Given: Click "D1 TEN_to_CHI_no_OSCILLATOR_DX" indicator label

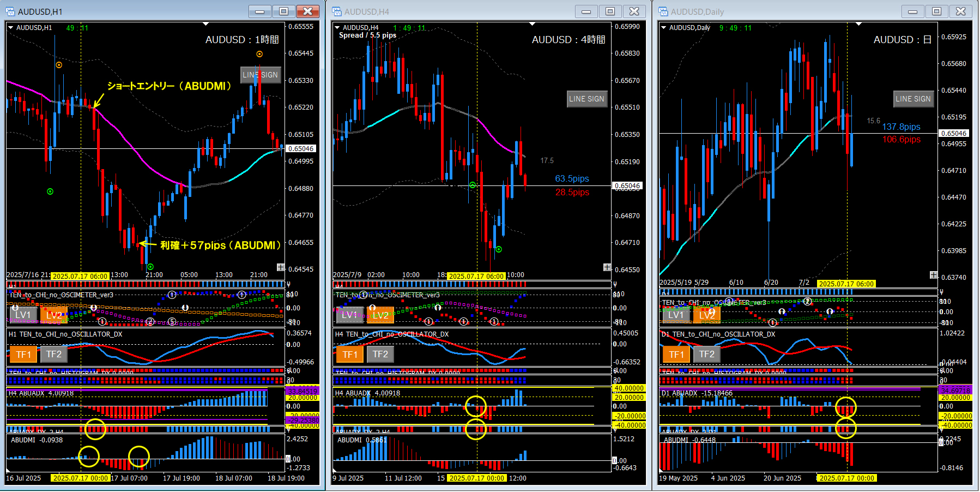Looking at the screenshot, I should tap(718, 334).
